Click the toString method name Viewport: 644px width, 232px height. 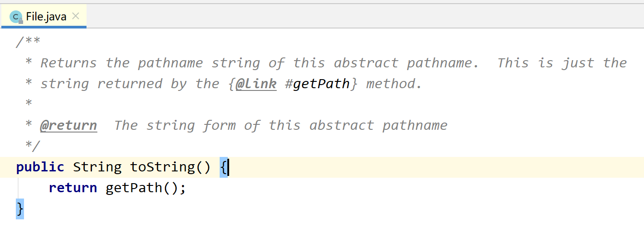pyautogui.click(x=163, y=167)
